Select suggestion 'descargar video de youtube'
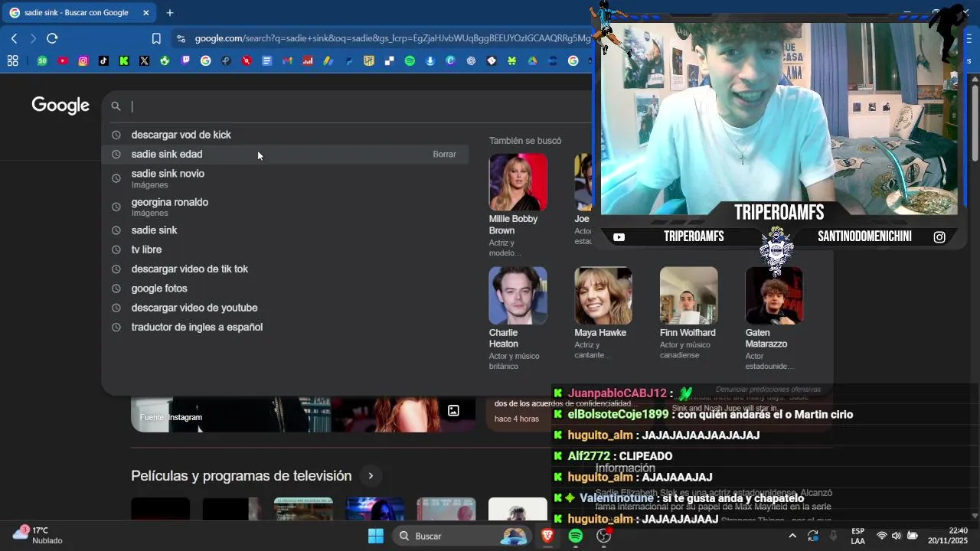This screenshot has width=980, height=551. tap(286, 308)
